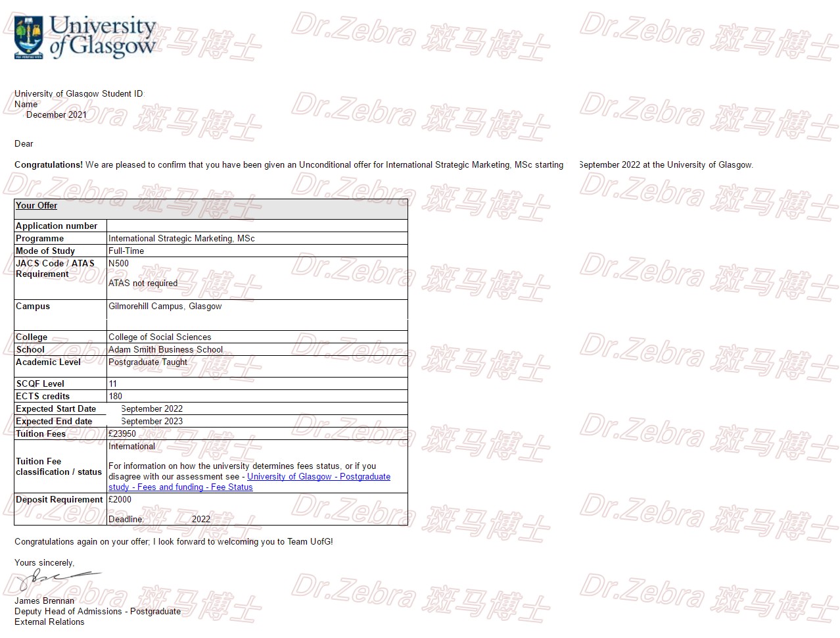Image resolution: width=840 pixels, height=638 pixels.
Task: Select the Gilmorehill Campus, Glasgow cell
Action: [165, 307]
